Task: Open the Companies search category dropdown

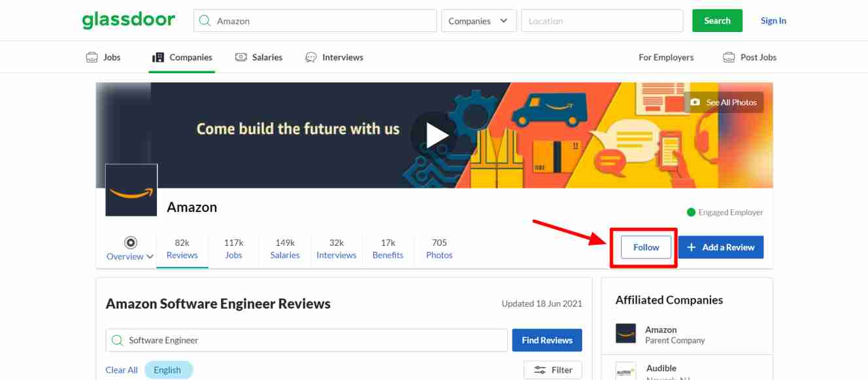Action: point(479,21)
